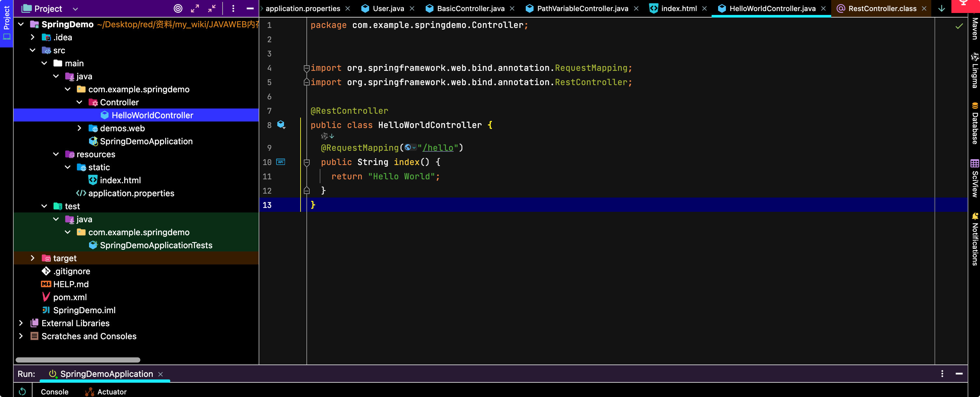
Task: Expand External Libraries node
Action: [x=21, y=323]
